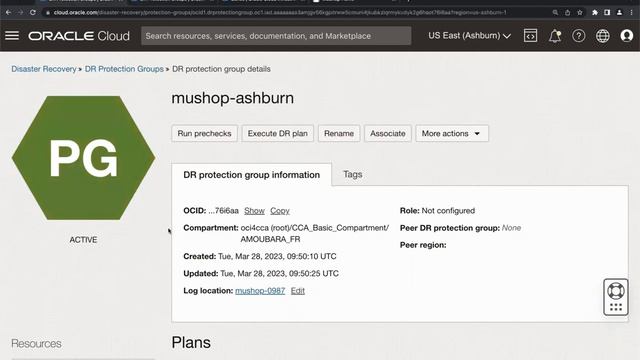Click the browser back arrow

point(9,12)
